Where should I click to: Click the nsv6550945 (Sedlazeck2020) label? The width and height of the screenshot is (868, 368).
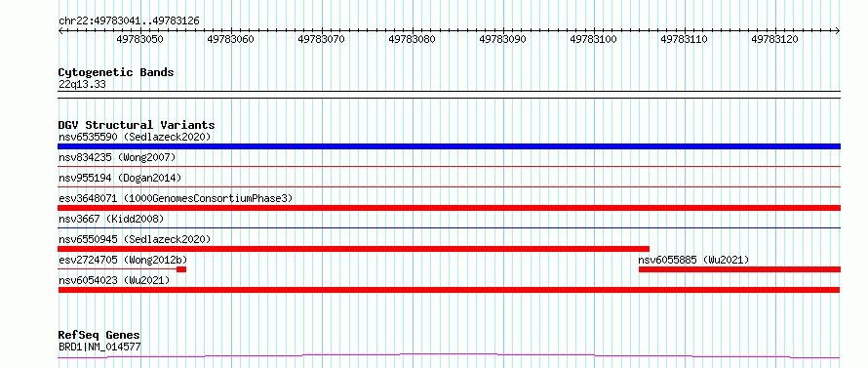pos(135,239)
